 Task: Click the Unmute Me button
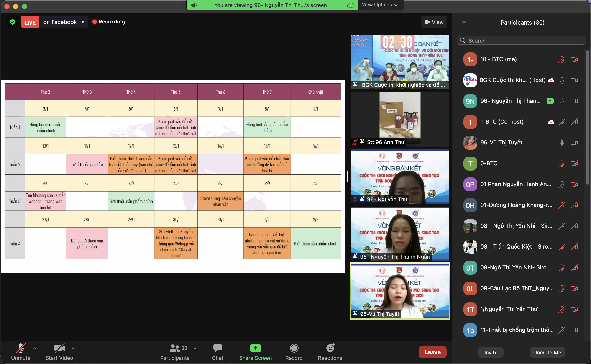pos(547,353)
